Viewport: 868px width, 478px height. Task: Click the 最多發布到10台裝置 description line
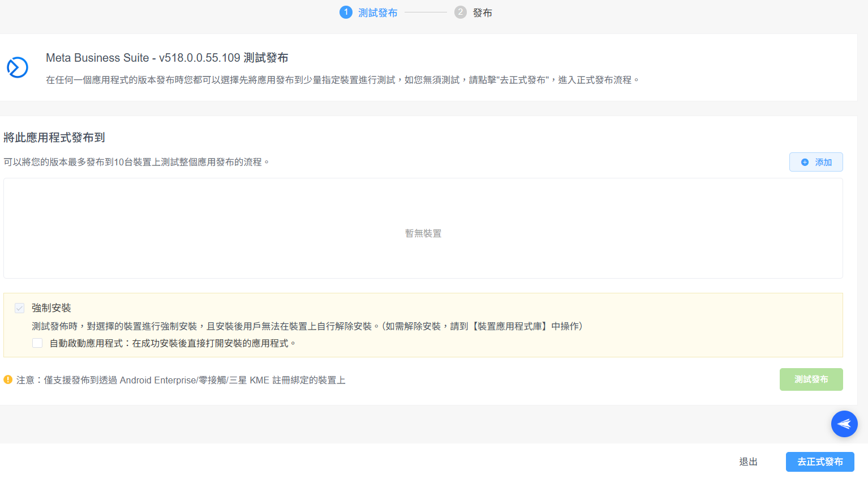coord(136,162)
